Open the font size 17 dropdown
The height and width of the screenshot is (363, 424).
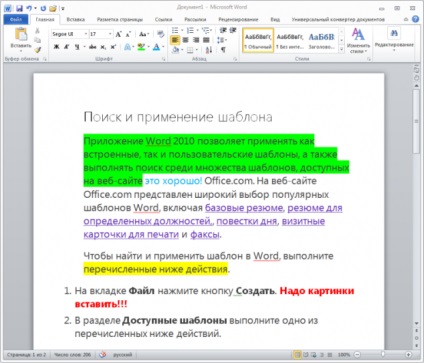coord(101,34)
